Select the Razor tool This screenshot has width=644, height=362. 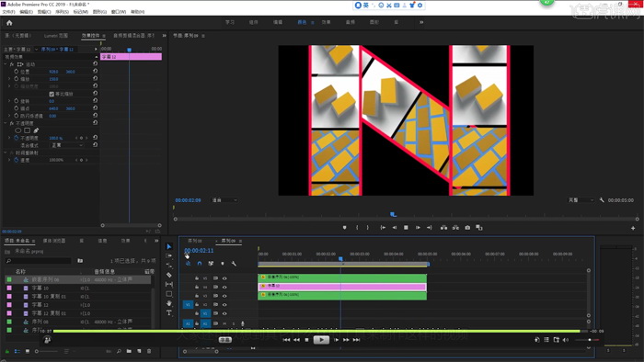[x=168, y=275]
